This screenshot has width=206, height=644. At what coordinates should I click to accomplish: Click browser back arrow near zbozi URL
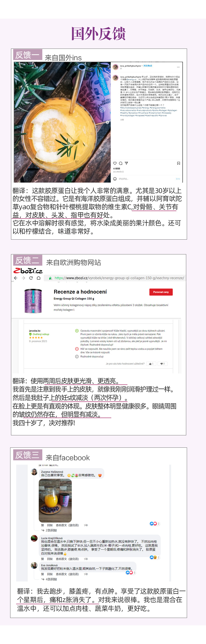[16, 278]
